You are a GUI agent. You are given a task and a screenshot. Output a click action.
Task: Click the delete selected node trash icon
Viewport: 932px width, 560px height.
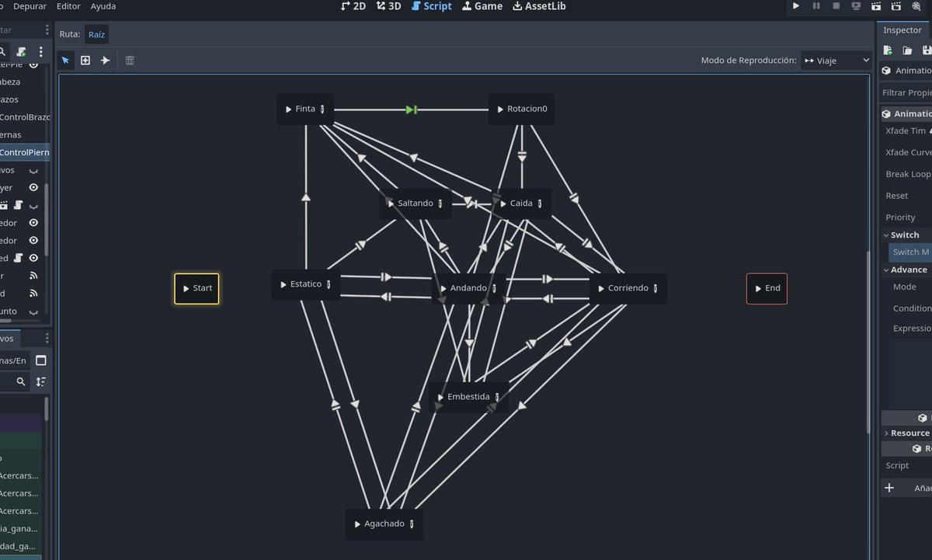click(x=130, y=60)
